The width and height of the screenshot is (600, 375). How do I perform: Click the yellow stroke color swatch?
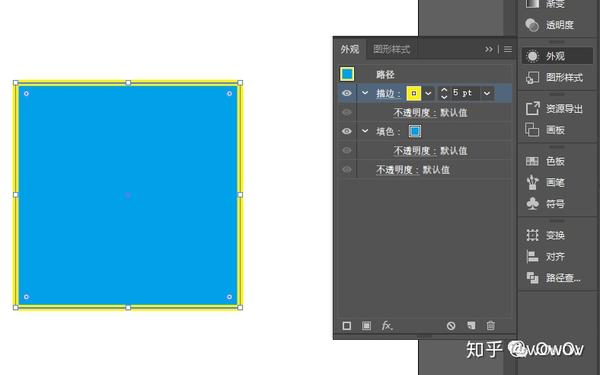click(414, 93)
